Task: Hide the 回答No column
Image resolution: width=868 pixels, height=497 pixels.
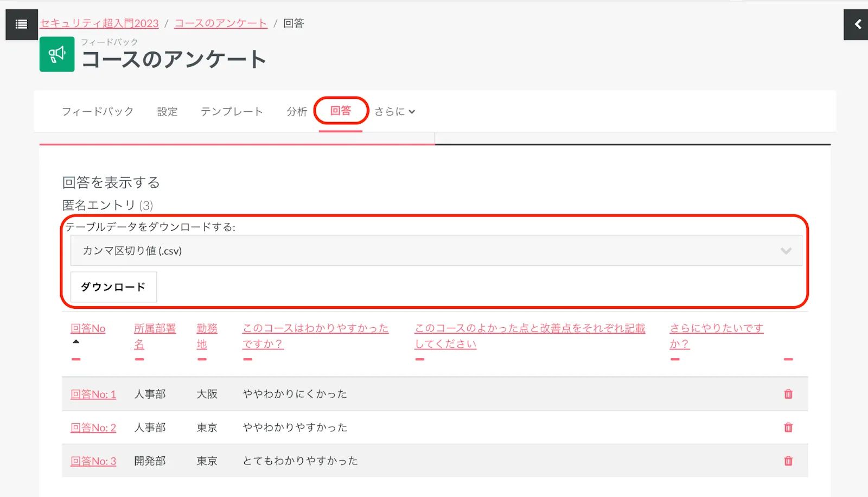Action: pyautogui.click(x=76, y=359)
